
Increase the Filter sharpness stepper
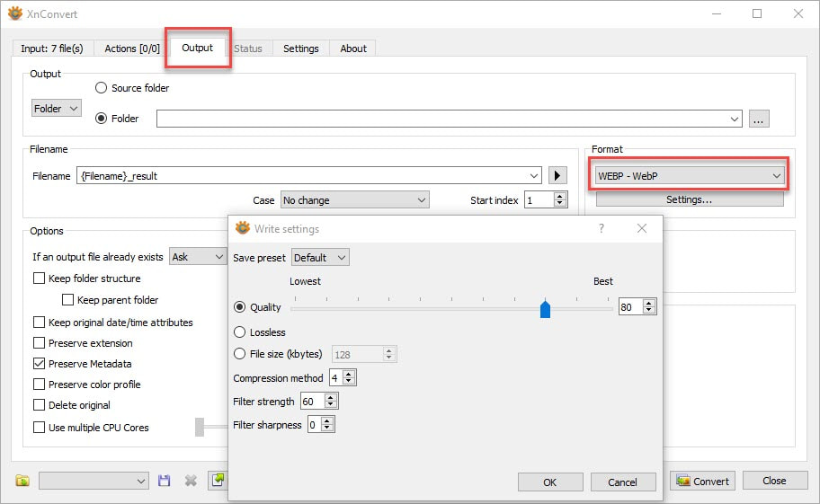coord(327,421)
